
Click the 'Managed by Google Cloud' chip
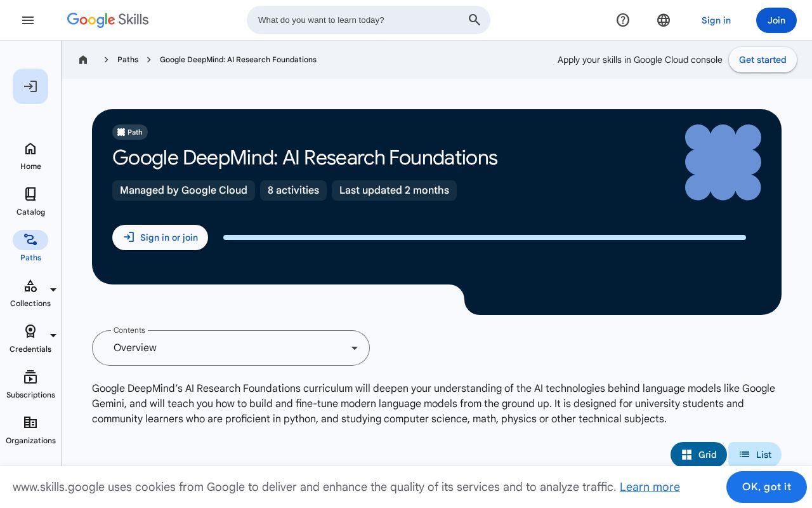183,190
